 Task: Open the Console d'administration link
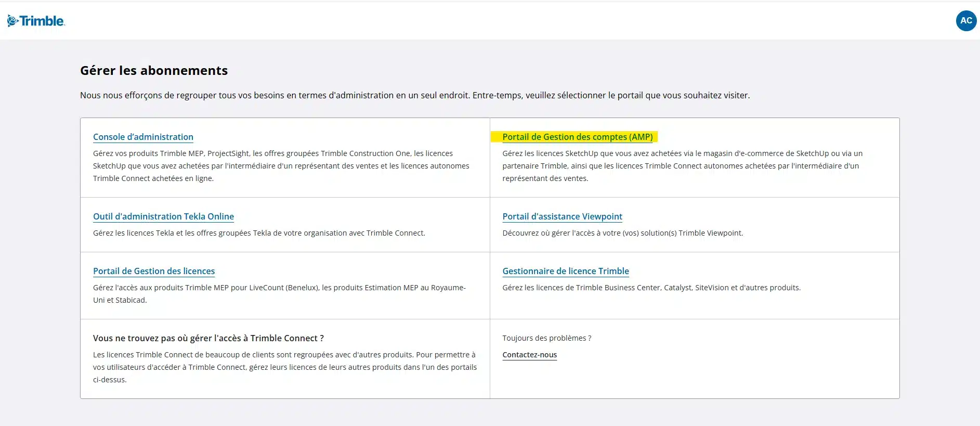[143, 137]
